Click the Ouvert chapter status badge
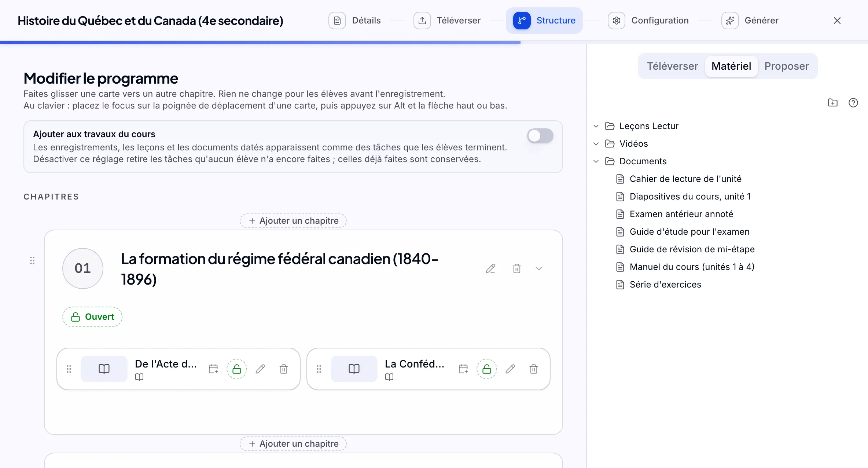 tap(92, 317)
